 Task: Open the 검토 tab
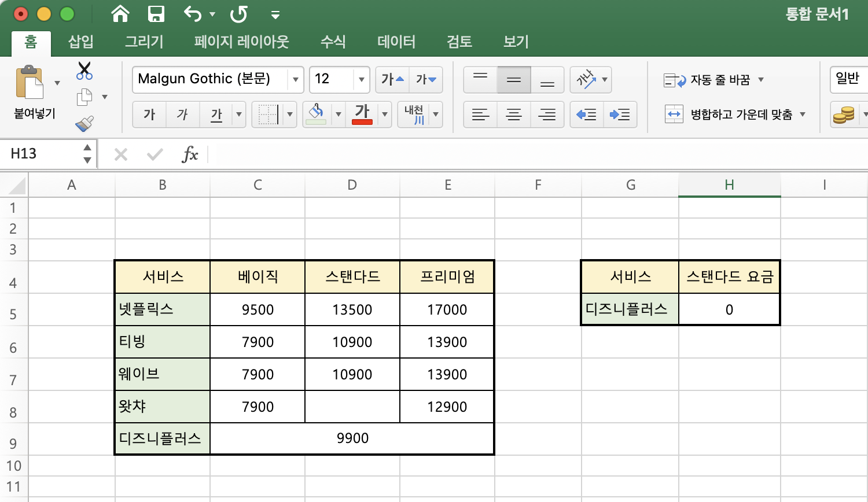pyautogui.click(x=459, y=42)
